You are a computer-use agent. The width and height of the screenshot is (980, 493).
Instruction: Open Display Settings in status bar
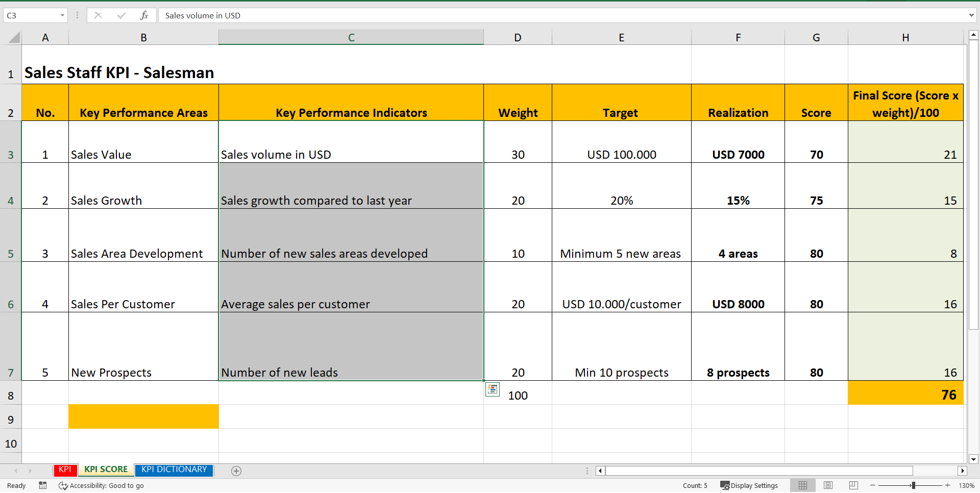point(749,485)
